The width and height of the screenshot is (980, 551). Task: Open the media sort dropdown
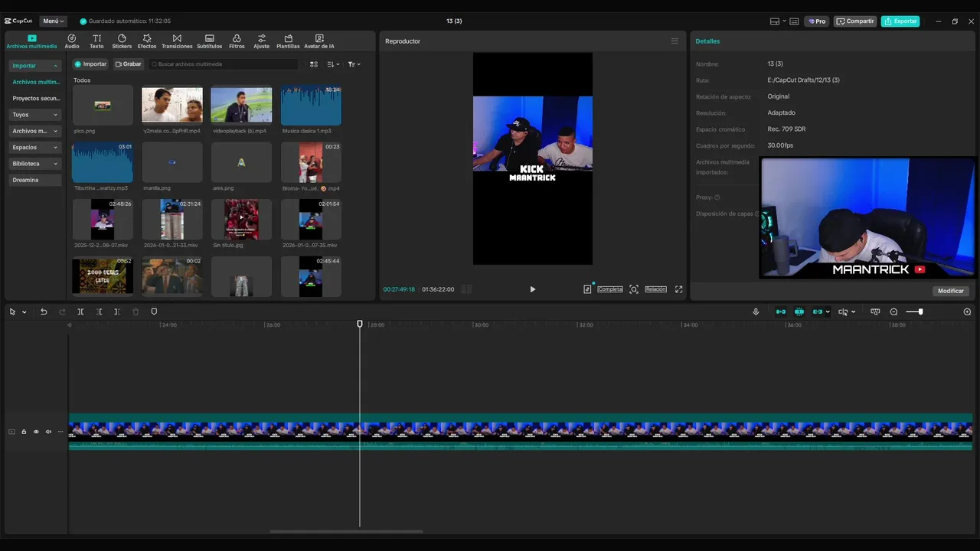pyautogui.click(x=333, y=64)
